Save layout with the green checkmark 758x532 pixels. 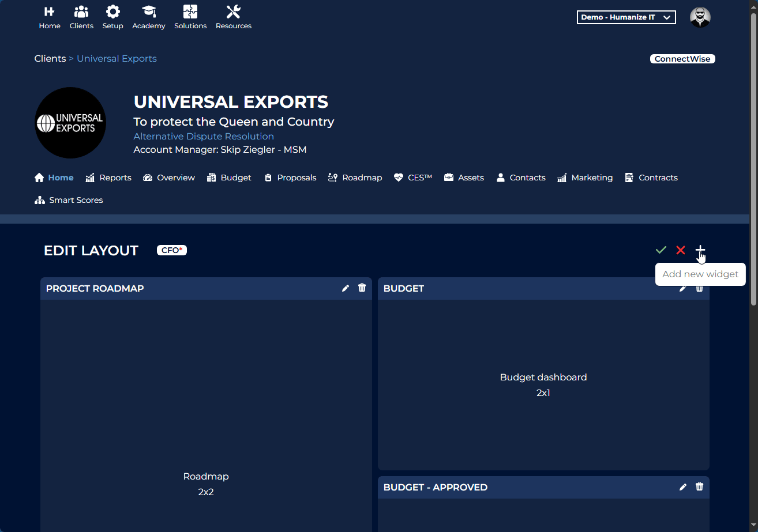point(661,250)
